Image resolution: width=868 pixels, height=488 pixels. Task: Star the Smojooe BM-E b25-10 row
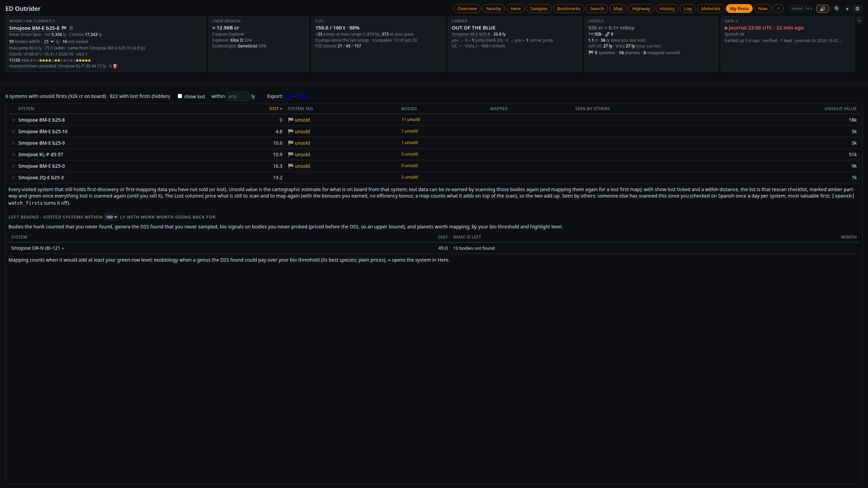tap(14, 131)
